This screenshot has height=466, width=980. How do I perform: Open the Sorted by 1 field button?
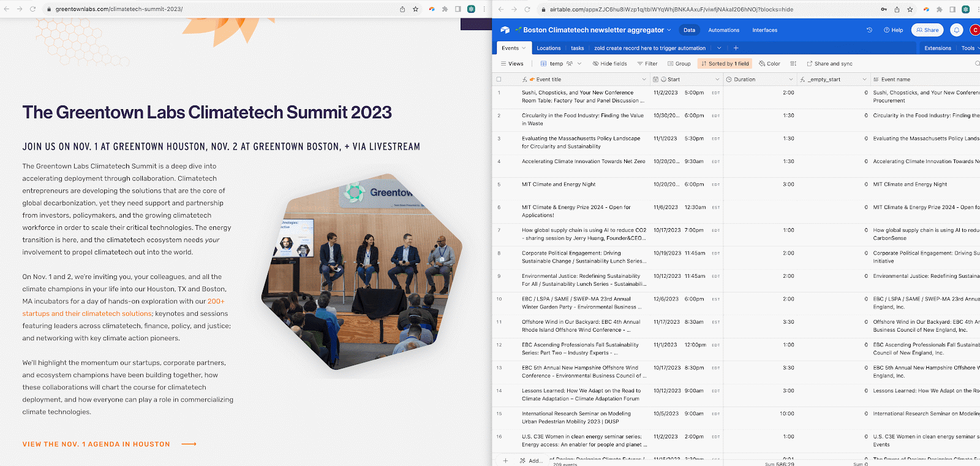(725, 64)
